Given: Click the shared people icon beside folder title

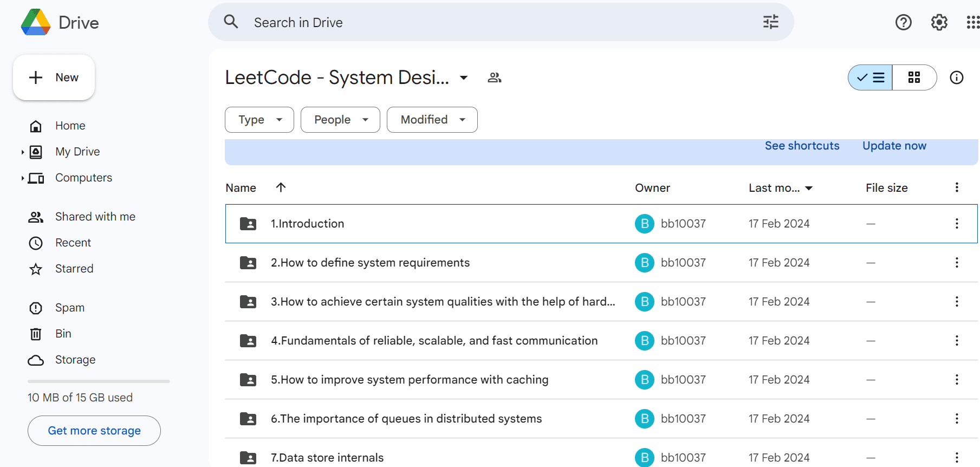Looking at the screenshot, I should click(494, 77).
